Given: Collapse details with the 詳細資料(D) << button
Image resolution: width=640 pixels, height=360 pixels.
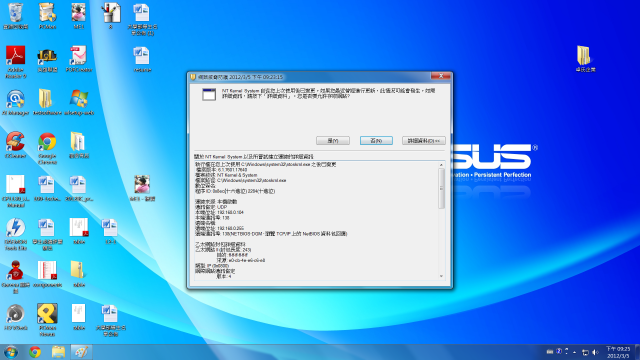Looking at the screenshot, I should click(423, 140).
